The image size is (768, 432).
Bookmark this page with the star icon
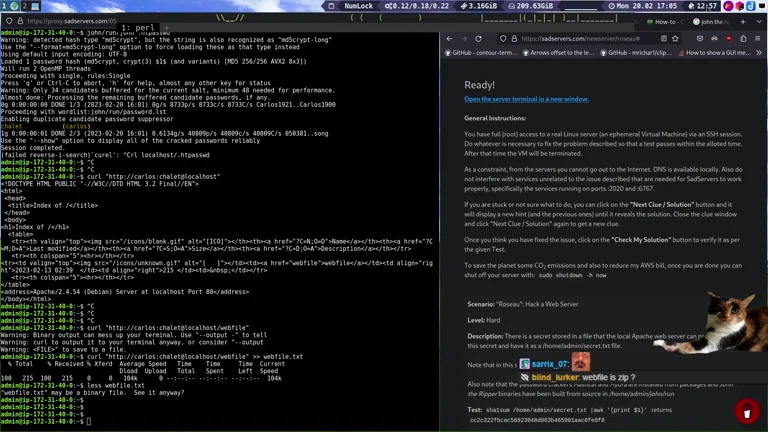pos(675,39)
